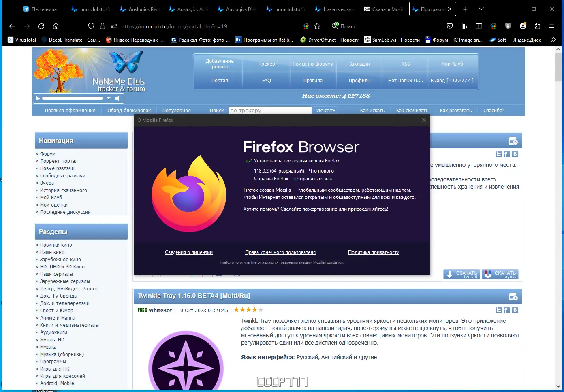Reload the current page
This screenshot has height=392, width=564.
41,26
